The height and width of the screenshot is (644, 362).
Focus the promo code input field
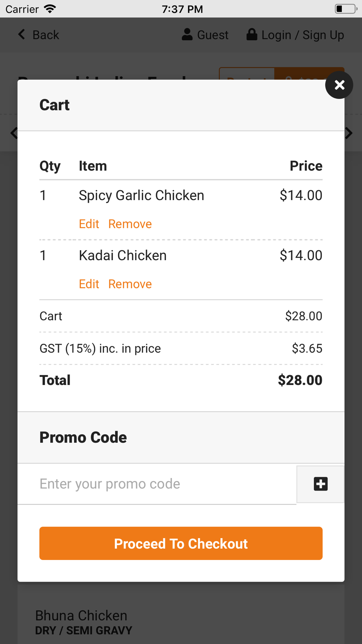(x=157, y=484)
